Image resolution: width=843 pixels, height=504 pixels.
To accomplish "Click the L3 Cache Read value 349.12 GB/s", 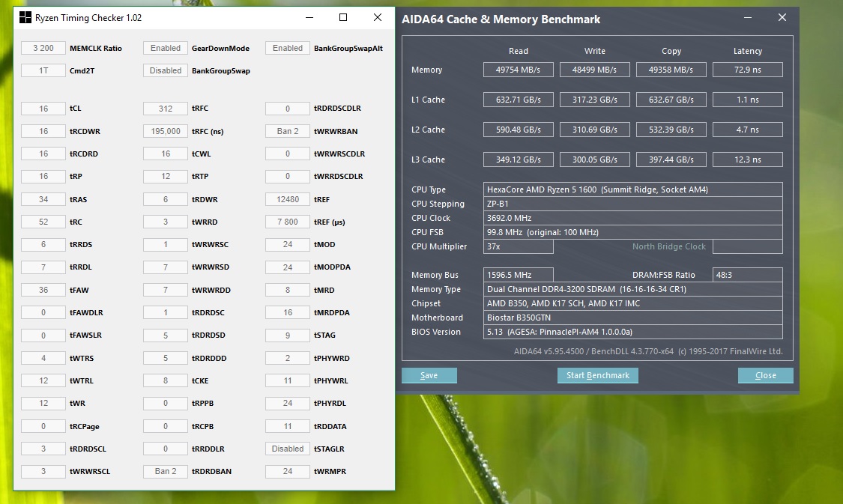I will 519,160.
